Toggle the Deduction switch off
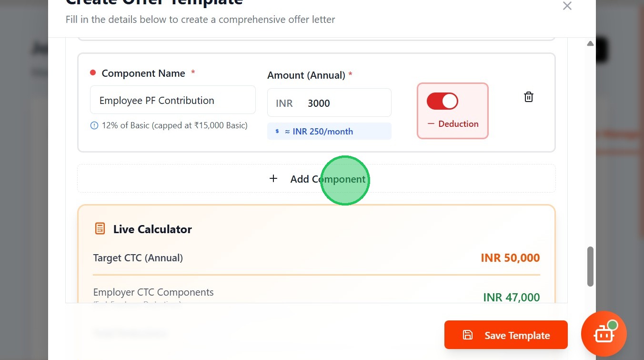Screen dimensions: 644x360 coord(442,102)
